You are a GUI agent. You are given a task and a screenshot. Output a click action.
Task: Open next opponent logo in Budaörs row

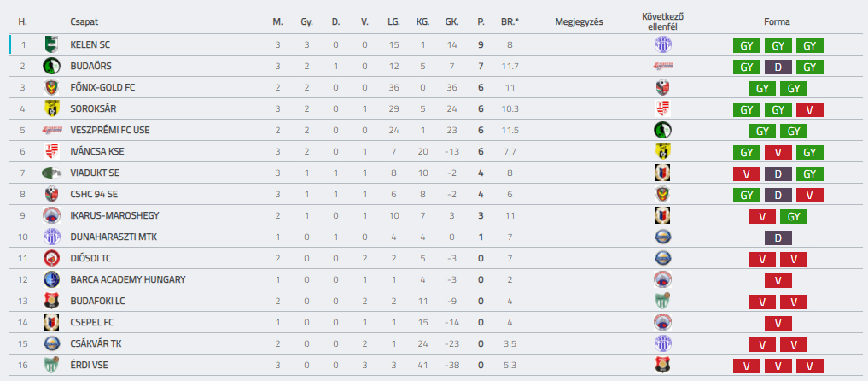(x=662, y=66)
